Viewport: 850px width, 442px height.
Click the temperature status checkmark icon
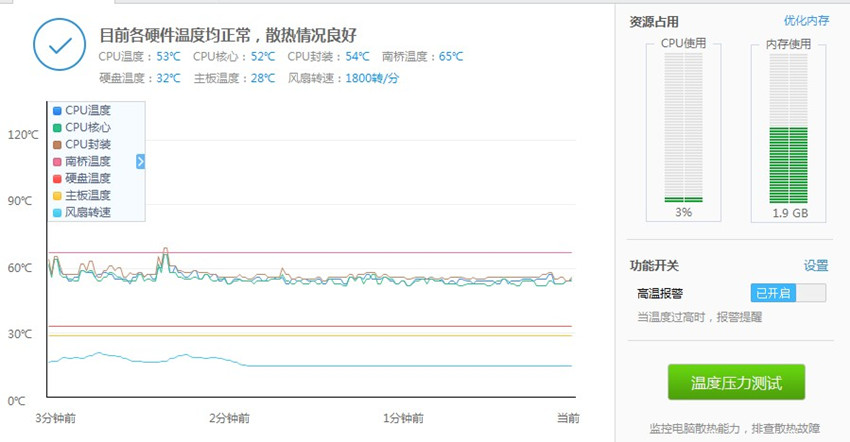click(60, 44)
